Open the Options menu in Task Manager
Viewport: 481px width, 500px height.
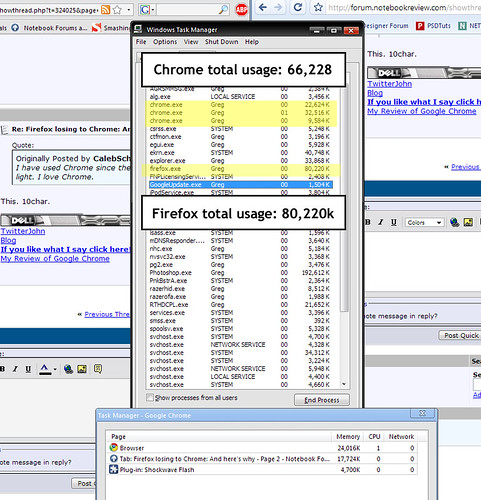[165, 42]
